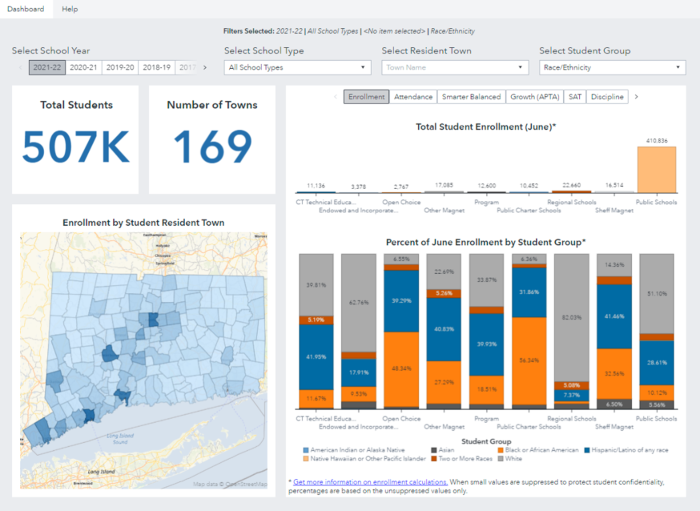The image size is (700, 511).
Task: Open enrollment calculations information link
Action: [369, 482]
